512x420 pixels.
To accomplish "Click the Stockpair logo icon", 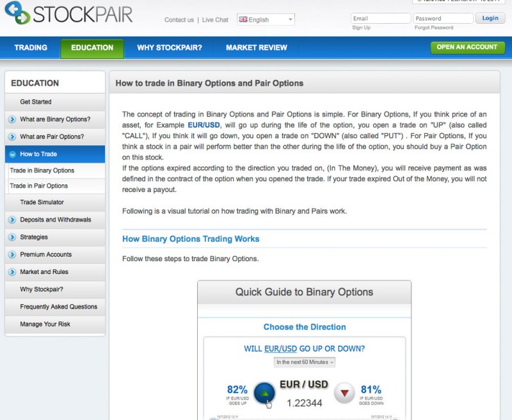I will pos(17,13).
